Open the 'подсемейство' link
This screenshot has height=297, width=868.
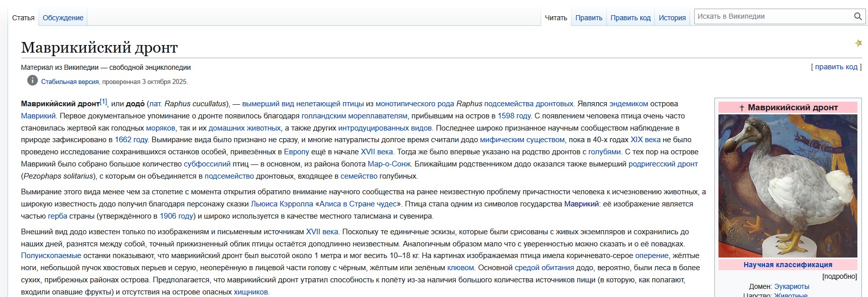pyautogui.click(x=229, y=176)
